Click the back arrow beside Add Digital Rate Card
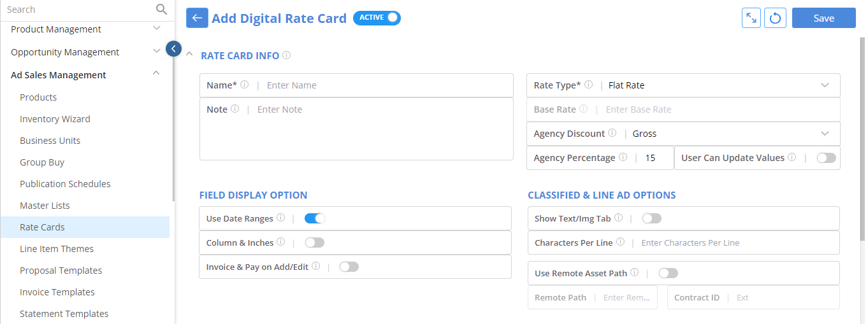The image size is (868, 324). tap(197, 18)
